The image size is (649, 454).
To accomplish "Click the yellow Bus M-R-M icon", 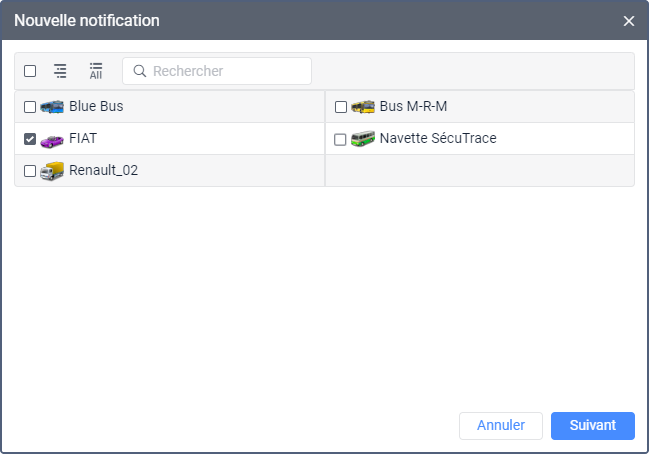I will coord(363,107).
